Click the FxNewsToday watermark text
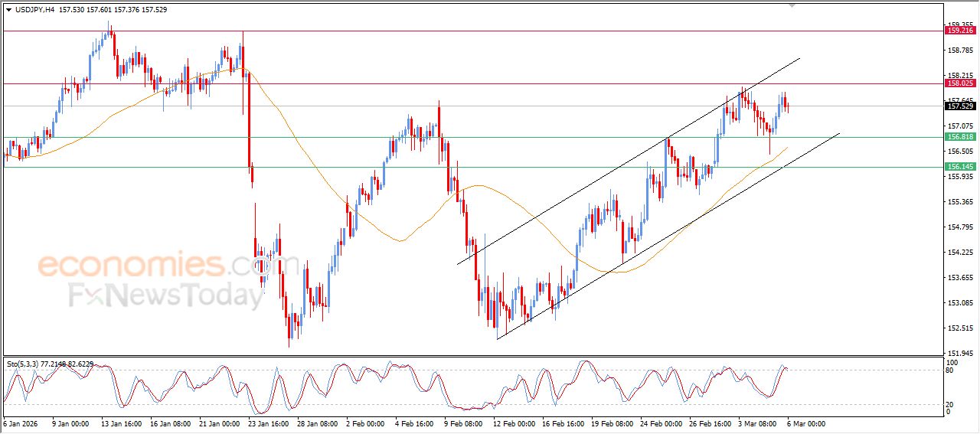This screenshot has height=434, width=980. coord(165,295)
